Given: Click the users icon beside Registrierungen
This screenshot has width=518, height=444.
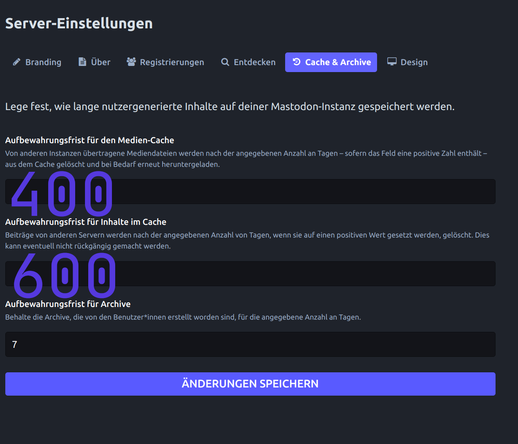Looking at the screenshot, I should [x=131, y=62].
